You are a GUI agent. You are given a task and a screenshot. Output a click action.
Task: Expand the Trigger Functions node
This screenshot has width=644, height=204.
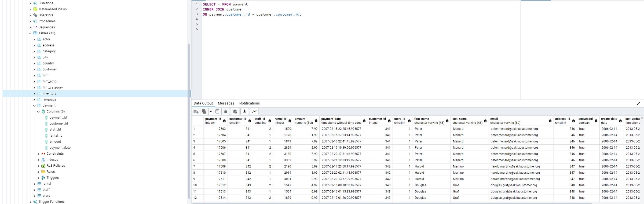(30, 202)
